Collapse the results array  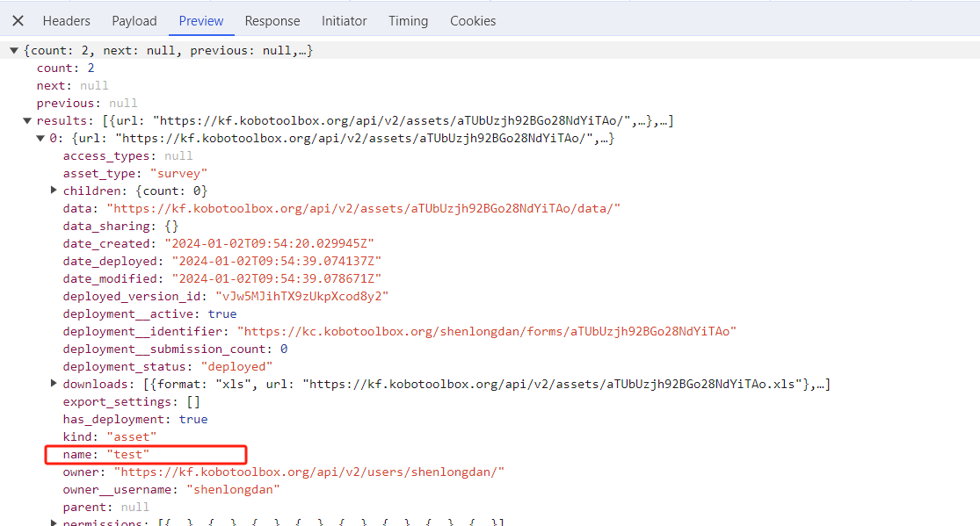coord(27,120)
